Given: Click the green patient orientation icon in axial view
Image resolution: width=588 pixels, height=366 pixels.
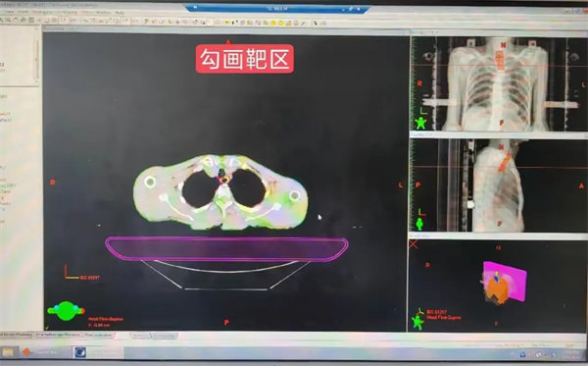Looking at the screenshot, I should click(66, 310).
